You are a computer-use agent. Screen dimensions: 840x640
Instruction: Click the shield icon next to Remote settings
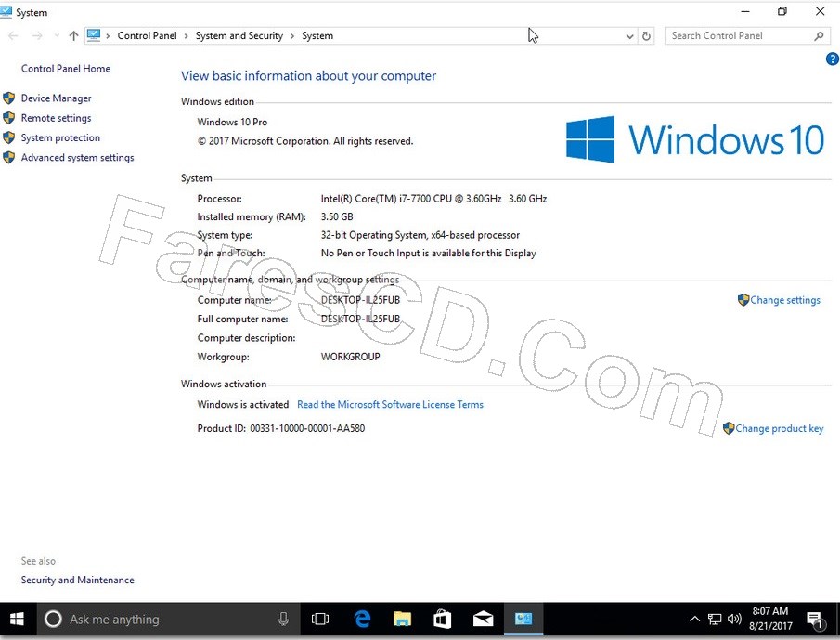click(8, 118)
